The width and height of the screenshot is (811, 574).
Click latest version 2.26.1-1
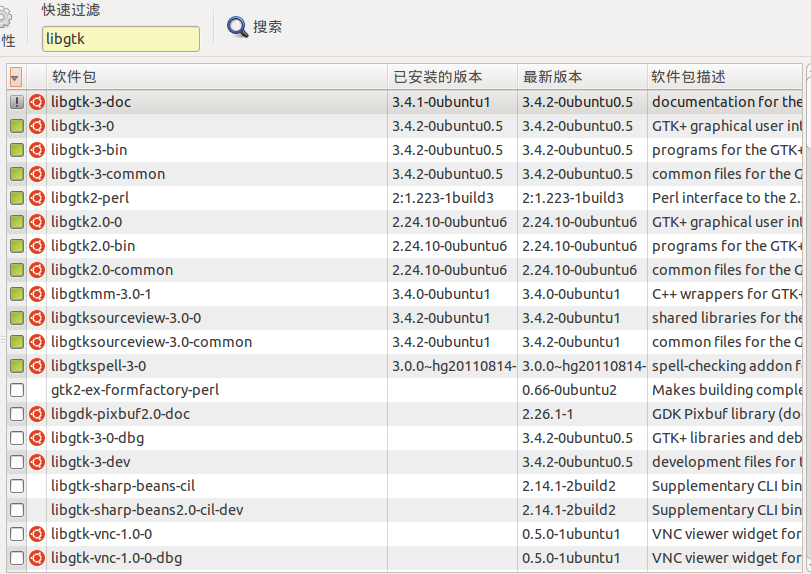tap(548, 414)
